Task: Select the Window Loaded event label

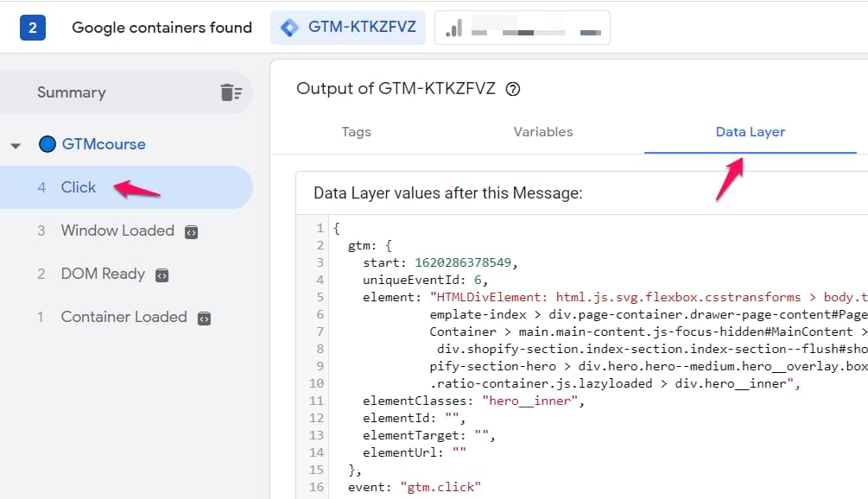Action: coord(117,231)
